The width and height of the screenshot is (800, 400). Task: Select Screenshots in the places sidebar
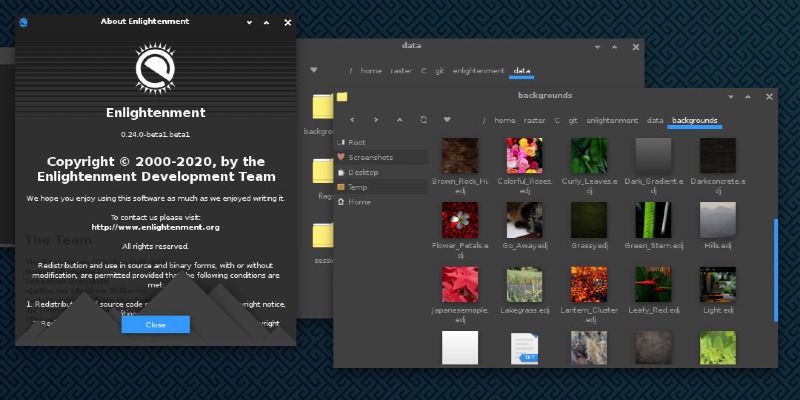tap(370, 157)
